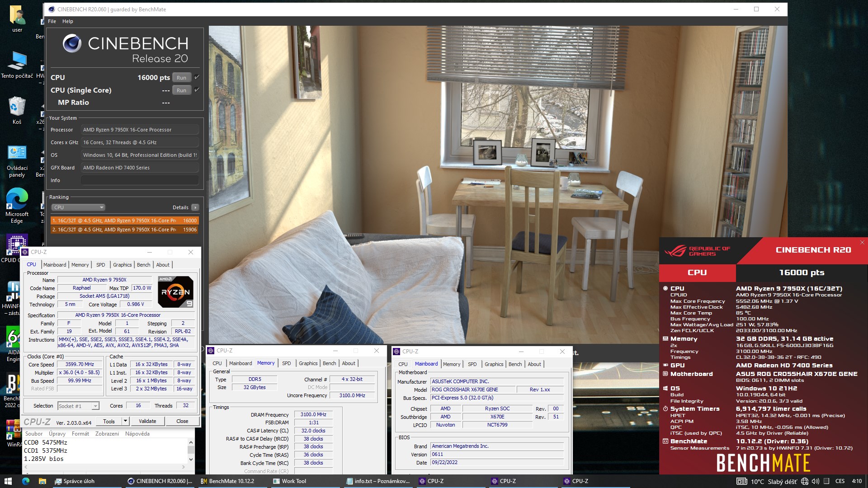Open the Cinebench Help menu
Screen dimensions: 868x488
point(67,21)
